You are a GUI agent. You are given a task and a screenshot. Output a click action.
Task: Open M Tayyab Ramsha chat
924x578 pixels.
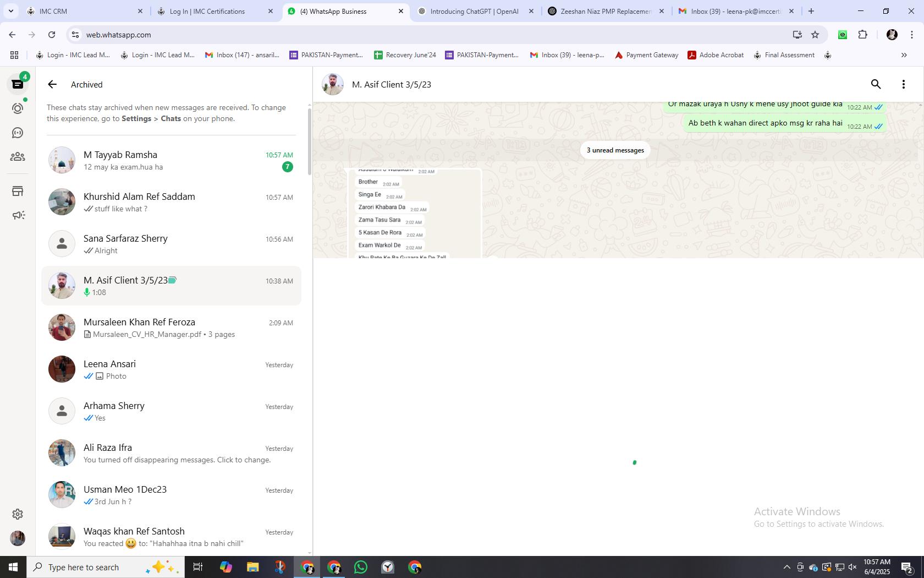171,160
